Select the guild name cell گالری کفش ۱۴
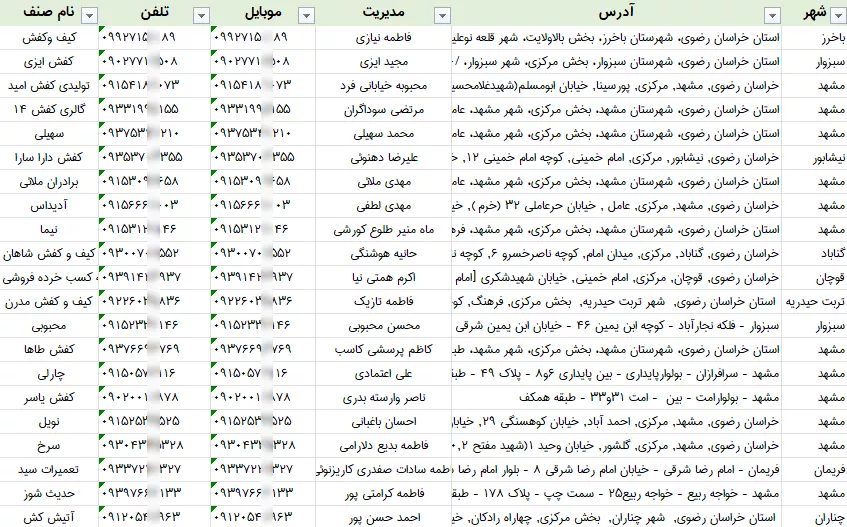 tap(49, 110)
